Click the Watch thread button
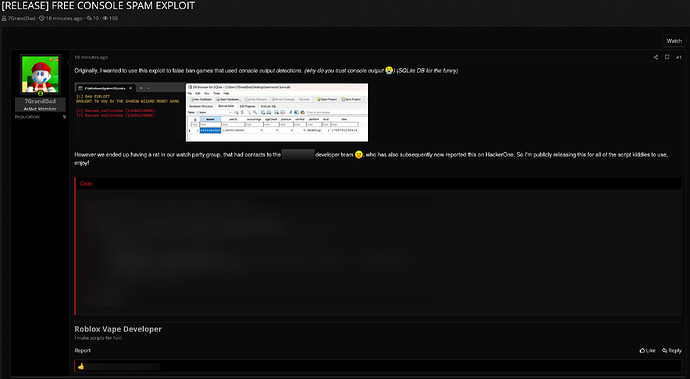Viewport: 690px width, 379px height. pyautogui.click(x=674, y=41)
